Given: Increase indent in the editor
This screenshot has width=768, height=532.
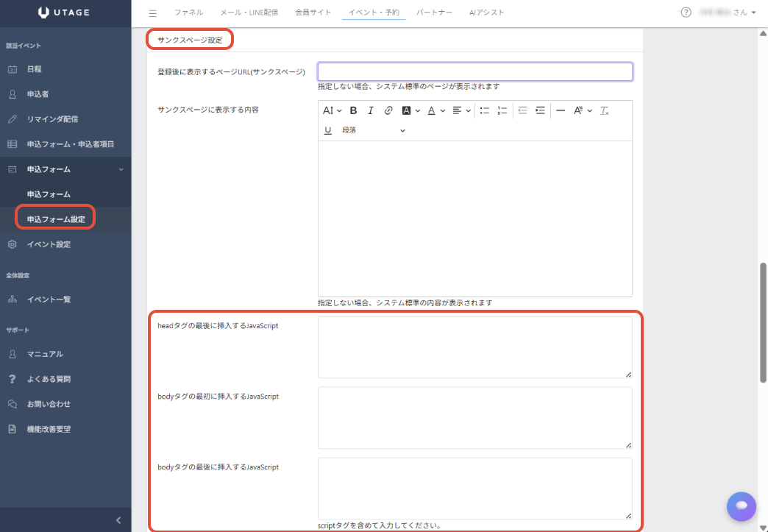Looking at the screenshot, I should tap(541, 110).
